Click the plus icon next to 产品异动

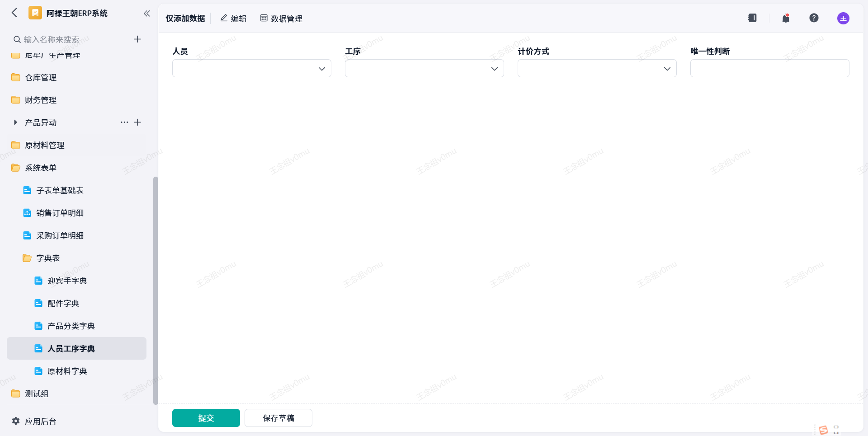coord(137,122)
